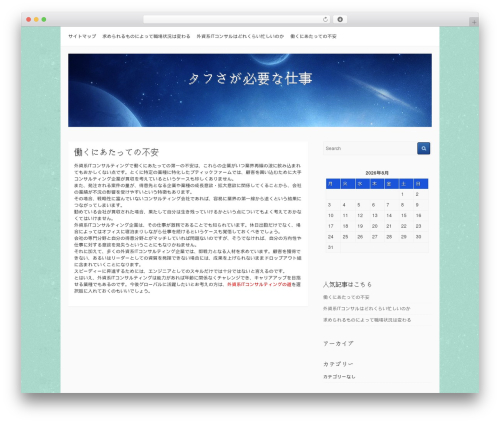
Task: Click calendar date 9
Action: pos(417,205)
